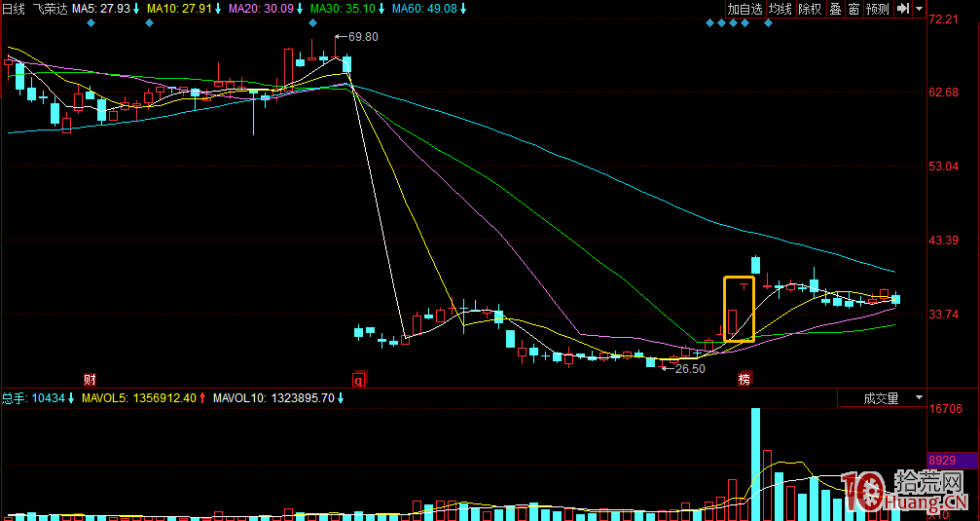Image resolution: width=980 pixels, height=521 pixels.
Task: Click the 69.80 high price annotation
Action: (x=363, y=37)
